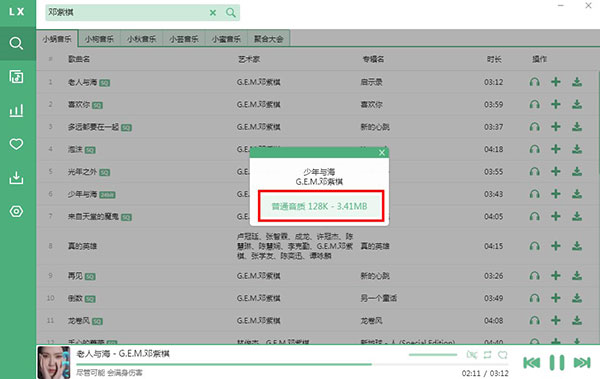Switch to the 小芸音乐 source tab
Image resolution: width=600 pixels, height=379 pixels.
click(x=184, y=39)
